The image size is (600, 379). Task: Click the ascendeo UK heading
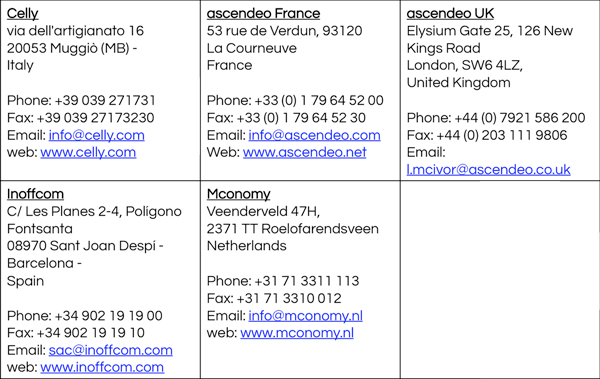(450, 13)
